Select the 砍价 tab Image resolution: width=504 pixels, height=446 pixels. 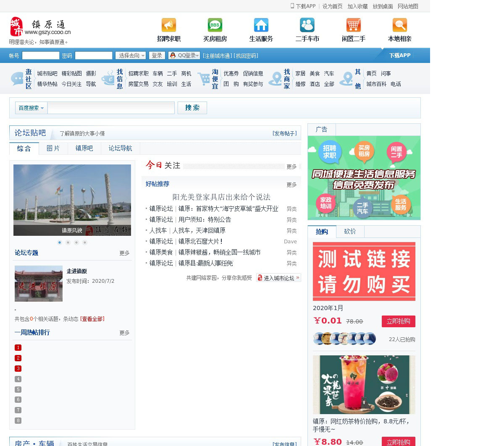(x=350, y=232)
